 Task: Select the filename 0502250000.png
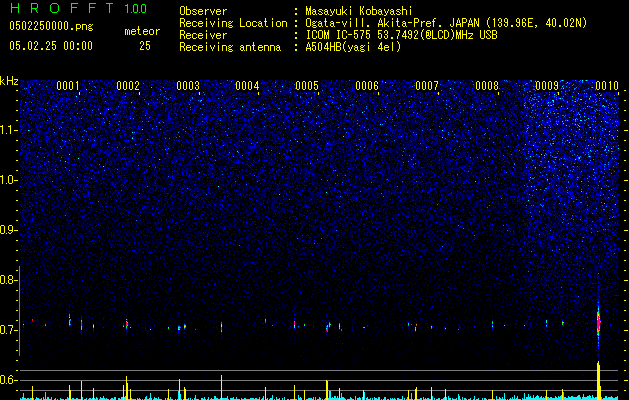click(51, 26)
